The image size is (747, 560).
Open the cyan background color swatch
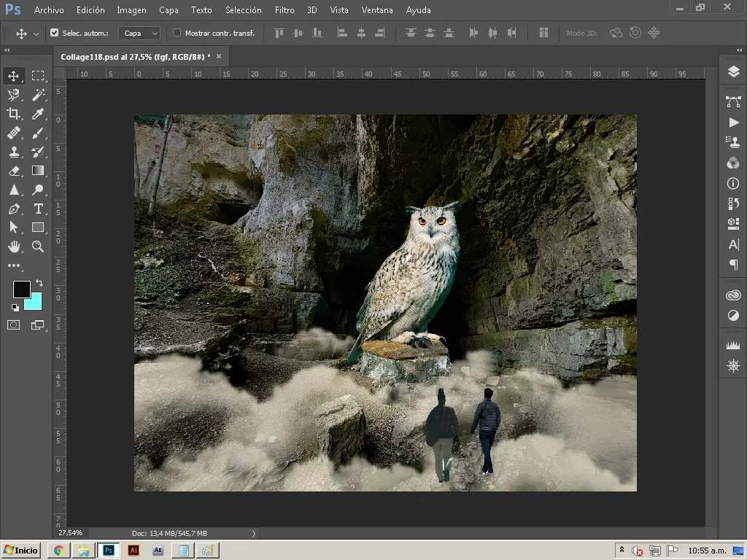34,303
